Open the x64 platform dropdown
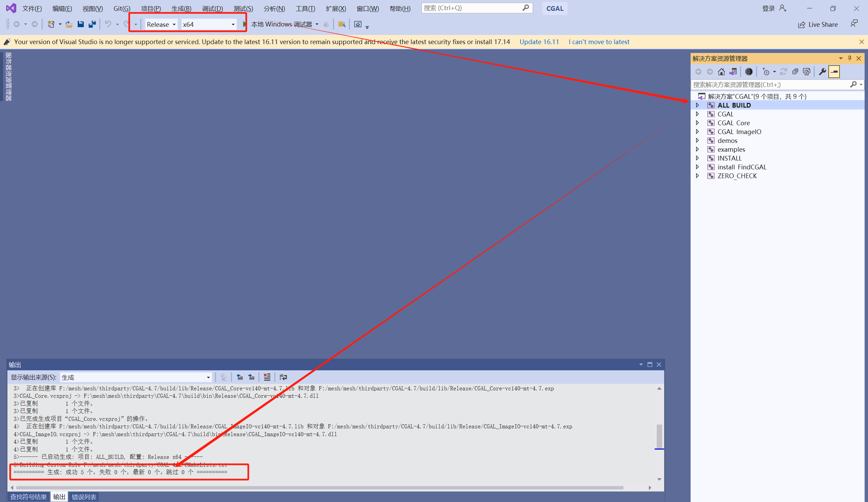The width and height of the screenshot is (868, 502). 209,24
